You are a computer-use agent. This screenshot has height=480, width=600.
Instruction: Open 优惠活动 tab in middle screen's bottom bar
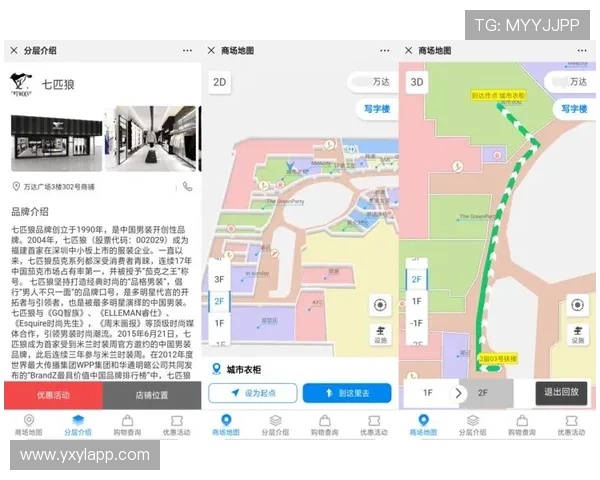(x=374, y=425)
